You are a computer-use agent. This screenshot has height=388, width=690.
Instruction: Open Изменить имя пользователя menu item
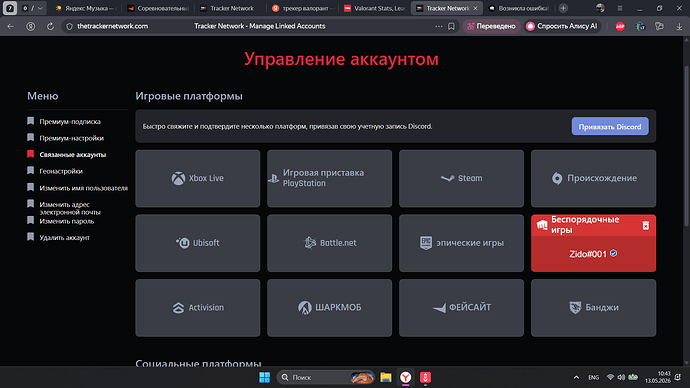[x=84, y=188]
